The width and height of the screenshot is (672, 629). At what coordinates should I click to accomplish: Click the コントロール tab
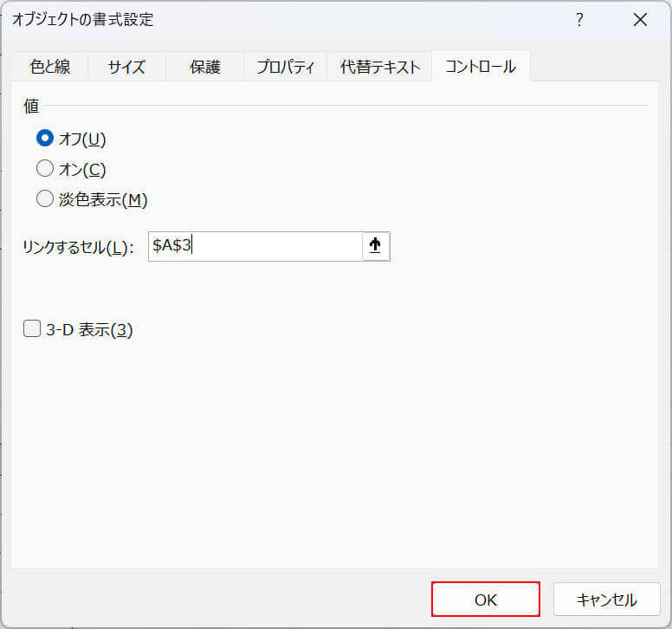[x=481, y=67]
